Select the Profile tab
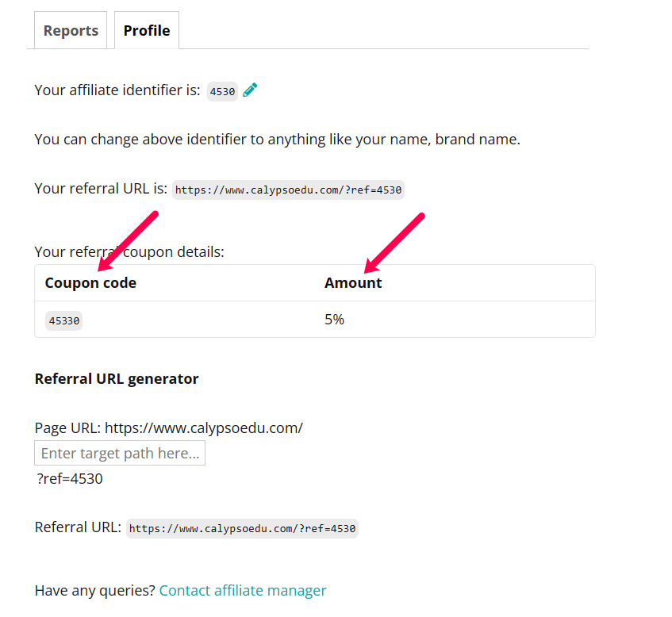This screenshot has width=672, height=617. click(x=147, y=31)
